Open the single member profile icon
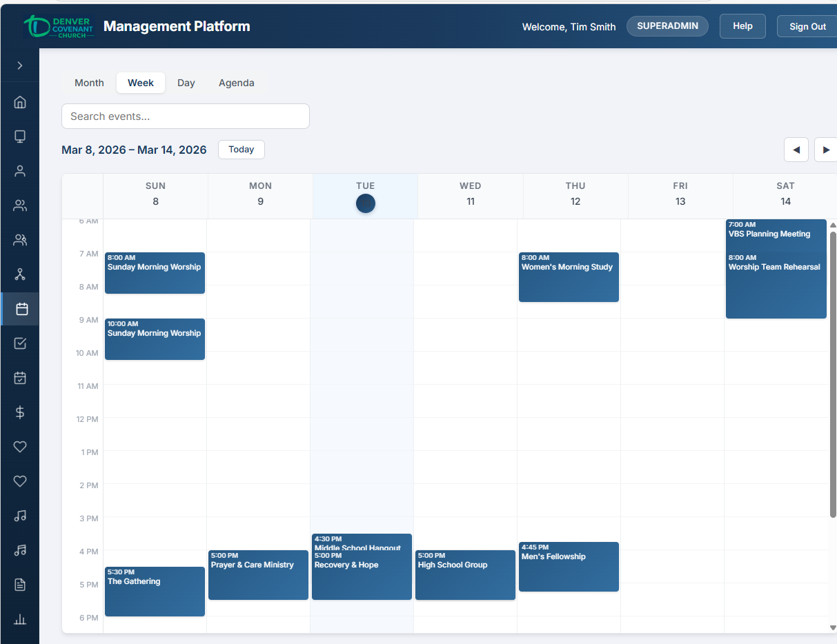The height and width of the screenshot is (644, 837). click(20, 170)
